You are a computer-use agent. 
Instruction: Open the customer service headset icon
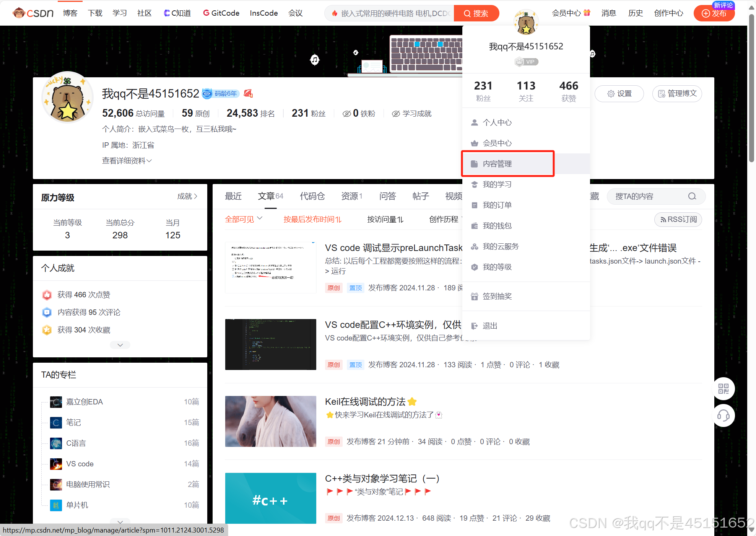723,415
